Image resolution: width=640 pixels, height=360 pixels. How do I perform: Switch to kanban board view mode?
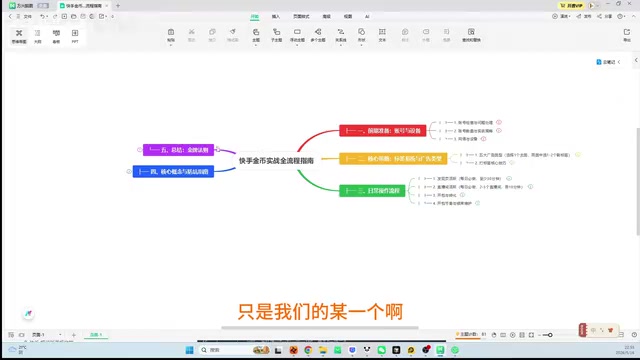[56, 36]
